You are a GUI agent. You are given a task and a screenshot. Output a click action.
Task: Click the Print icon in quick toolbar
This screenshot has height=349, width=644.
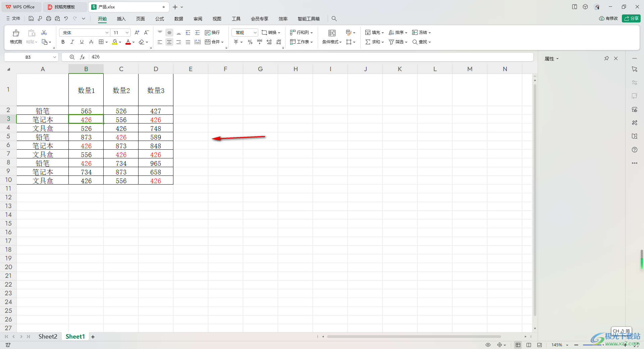tap(49, 19)
